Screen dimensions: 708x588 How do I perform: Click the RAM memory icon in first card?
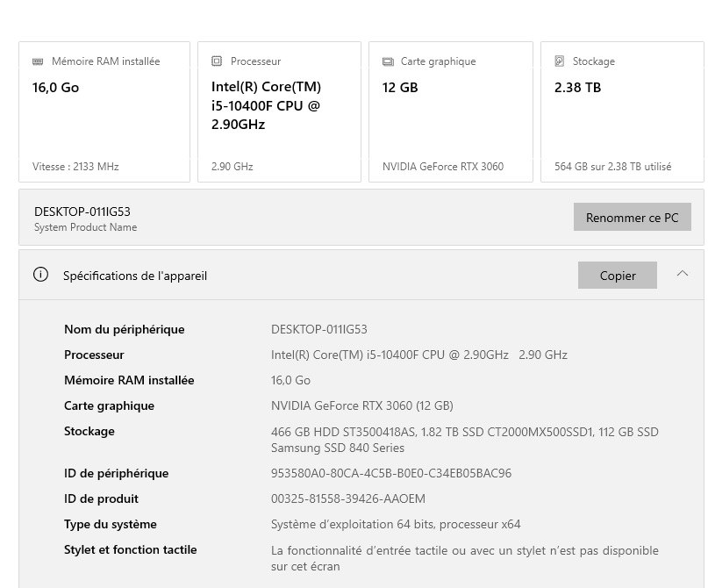click(x=38, y=61)
